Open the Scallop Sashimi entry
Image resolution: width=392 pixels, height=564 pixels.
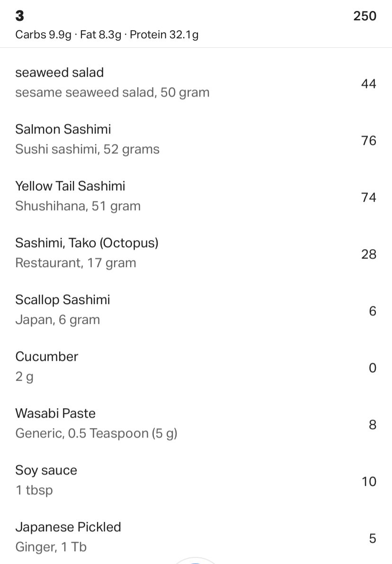[x=196, y=310]
